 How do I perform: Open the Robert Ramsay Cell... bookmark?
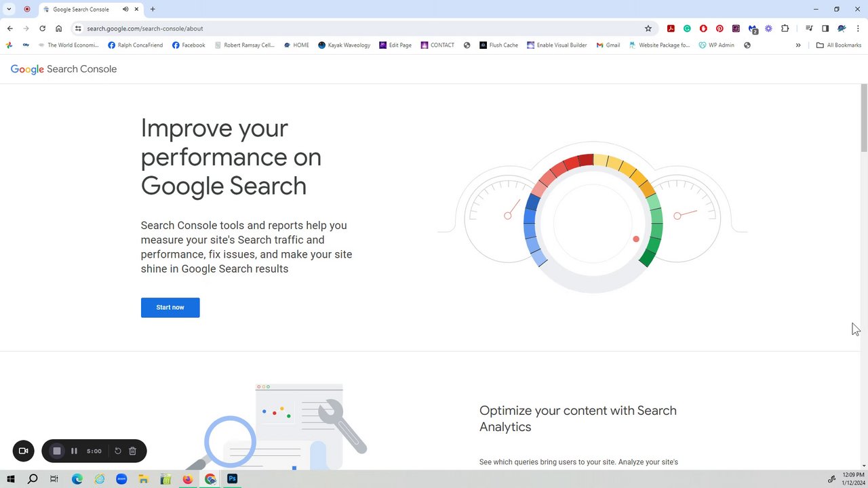[244, 45]
